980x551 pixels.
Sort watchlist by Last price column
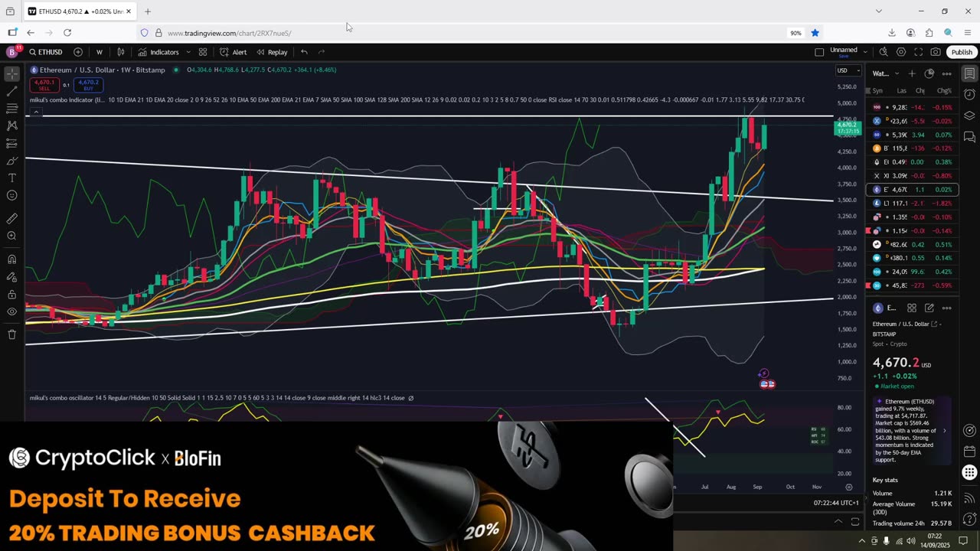tap(901, 90)
